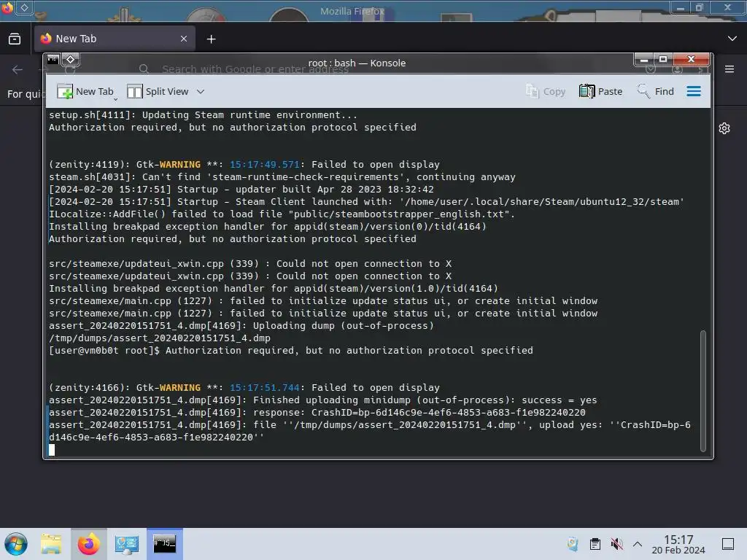
Task: Paste clipboard into Konsole terminal
Action: (601, 91)
